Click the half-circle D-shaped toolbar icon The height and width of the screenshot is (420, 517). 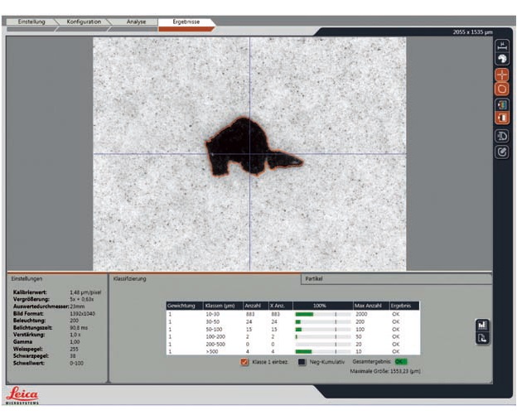tap(502, 136)
